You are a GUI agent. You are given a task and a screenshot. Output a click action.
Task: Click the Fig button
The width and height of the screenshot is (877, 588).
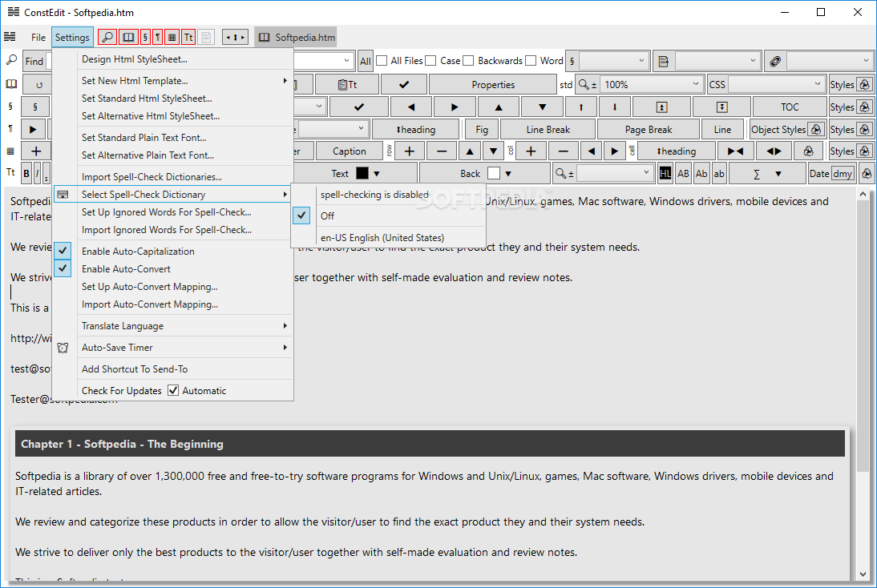point(482,130)
